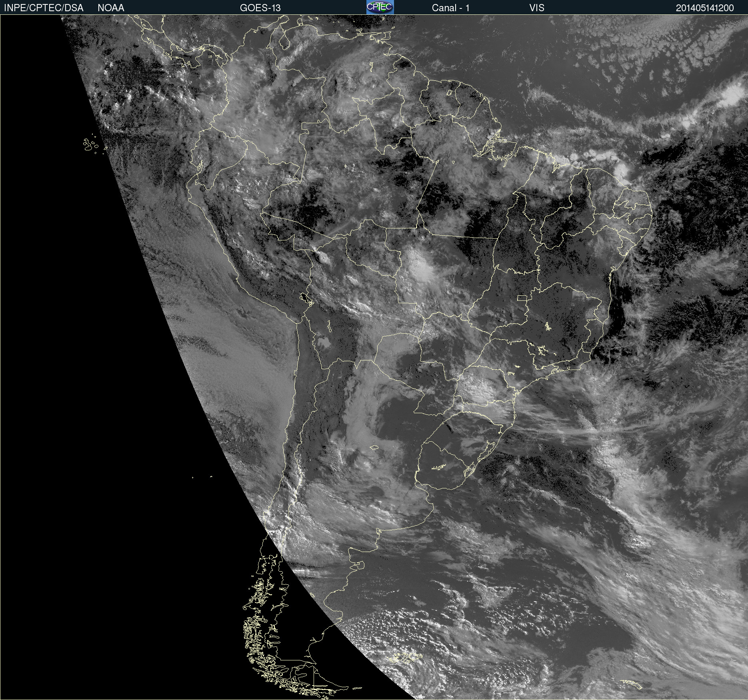Click the NOAA label in header

click(x=111, y=8)
